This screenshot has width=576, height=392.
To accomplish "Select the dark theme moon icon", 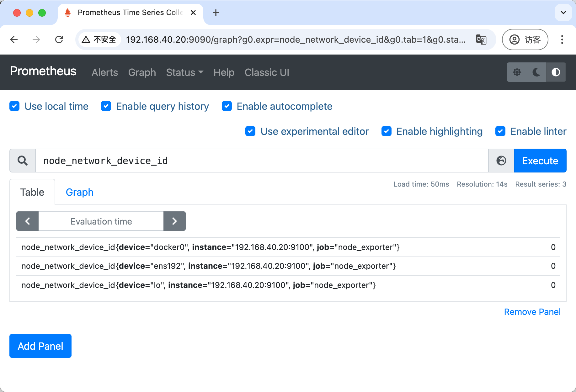I will point(536,72).
